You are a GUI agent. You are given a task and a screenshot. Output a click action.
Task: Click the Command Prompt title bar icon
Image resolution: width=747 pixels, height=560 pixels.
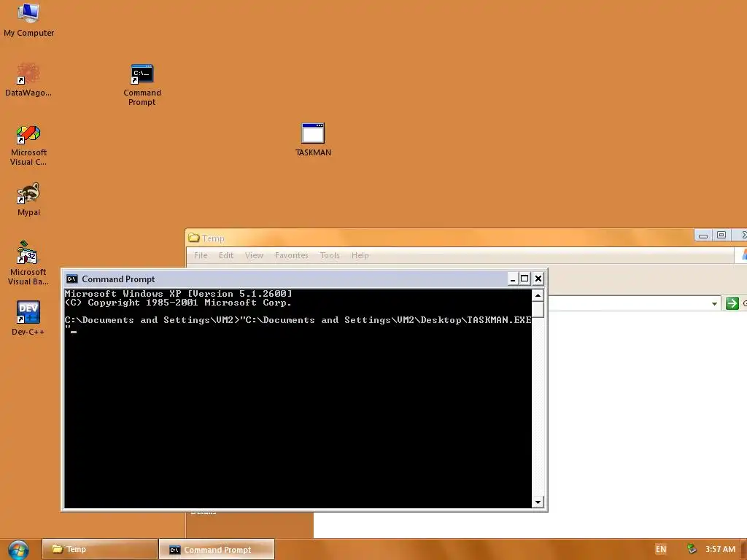click(x=72, y=279)
